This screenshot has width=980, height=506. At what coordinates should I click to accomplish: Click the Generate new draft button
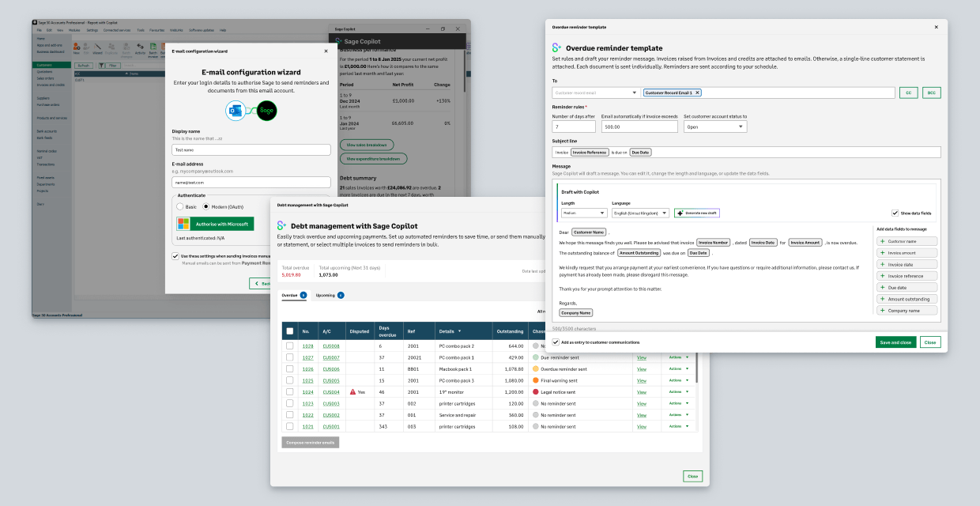point(697,213)
